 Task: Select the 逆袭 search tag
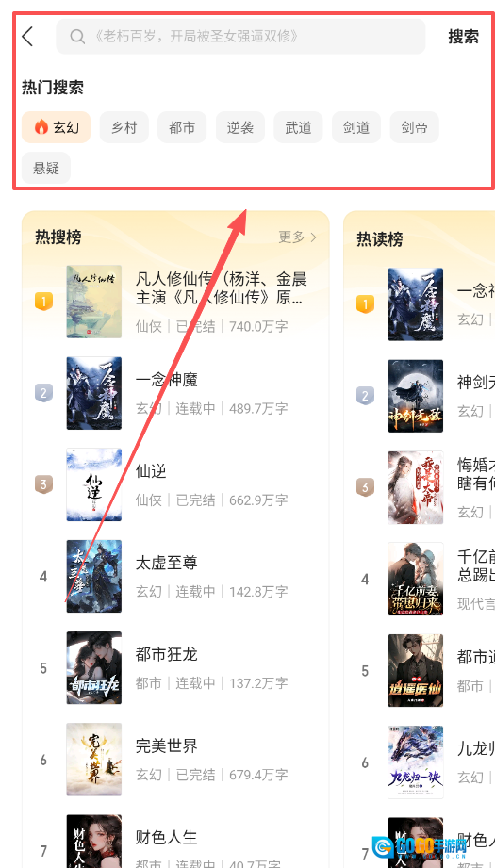[240, 127]
